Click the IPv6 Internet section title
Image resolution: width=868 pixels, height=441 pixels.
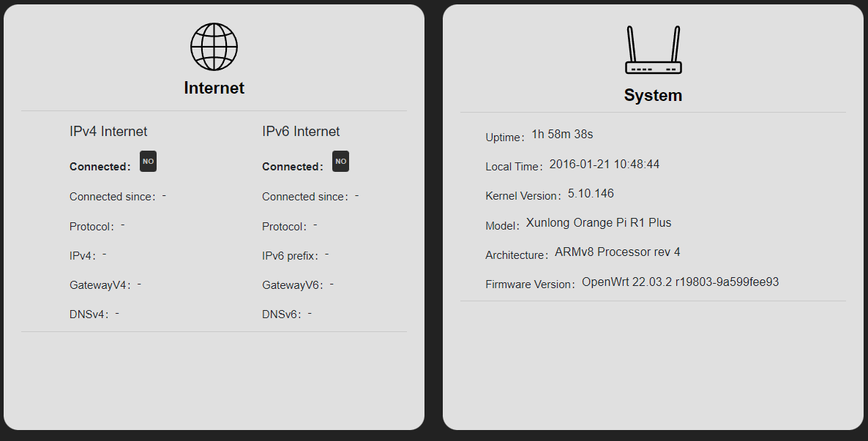301,131
